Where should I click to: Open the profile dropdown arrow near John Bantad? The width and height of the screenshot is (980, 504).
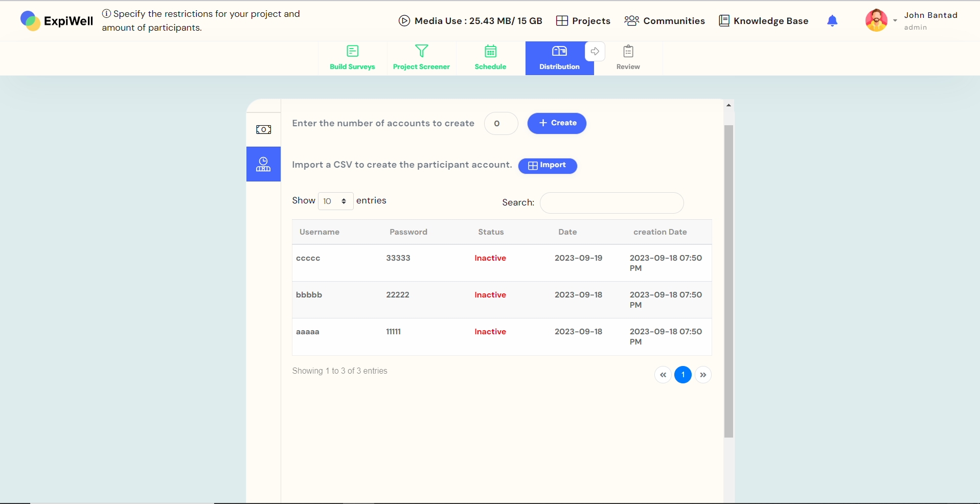coord(895,20)
